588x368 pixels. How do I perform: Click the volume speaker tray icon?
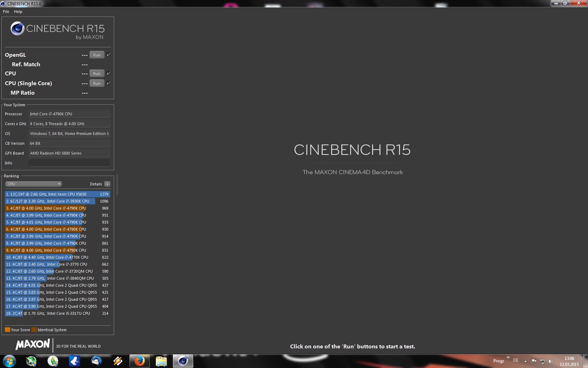(x=551, y=361)
